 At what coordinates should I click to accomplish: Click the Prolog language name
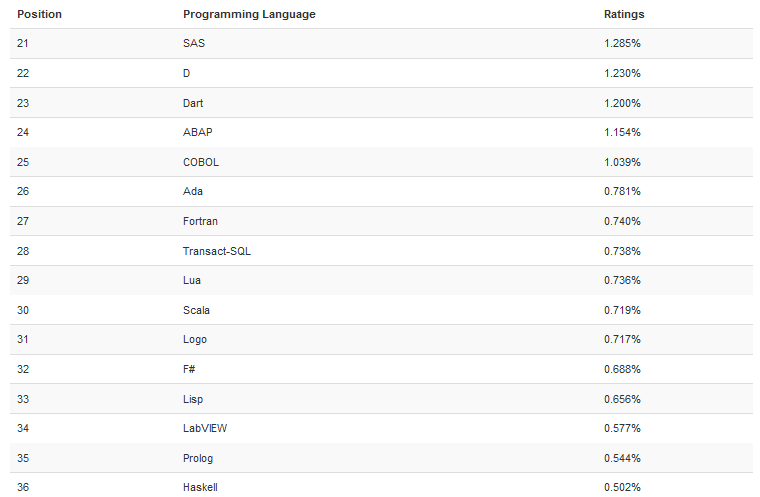tap(198, 459)
